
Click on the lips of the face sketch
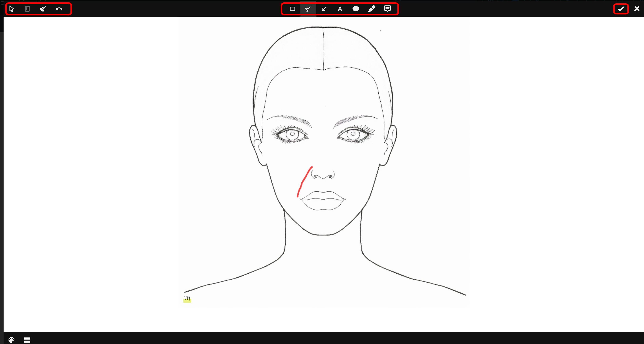tap(323, 201)
